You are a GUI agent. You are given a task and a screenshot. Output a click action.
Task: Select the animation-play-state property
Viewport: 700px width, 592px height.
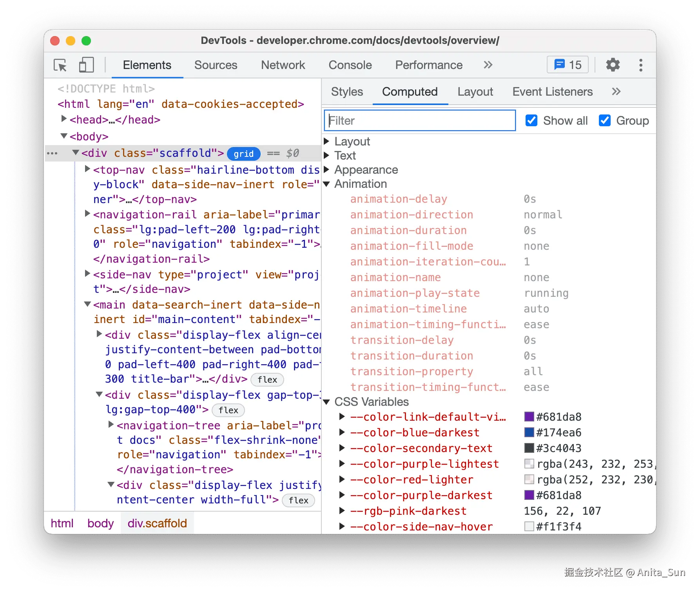(x=489, y=293)
